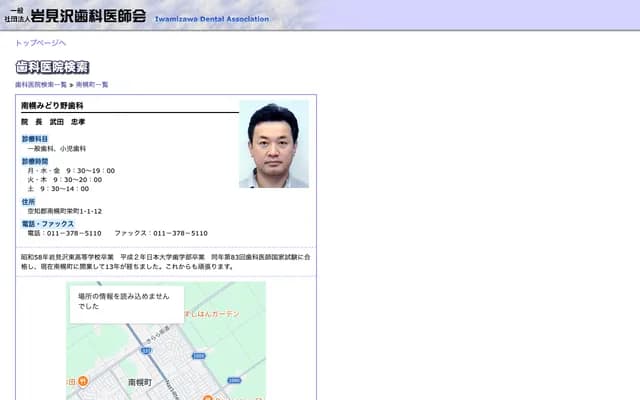The height and width of the screenshot is (400, 640).
Task: Click the career profile paragraph starting 昭和58年
Action: point(166,262)
